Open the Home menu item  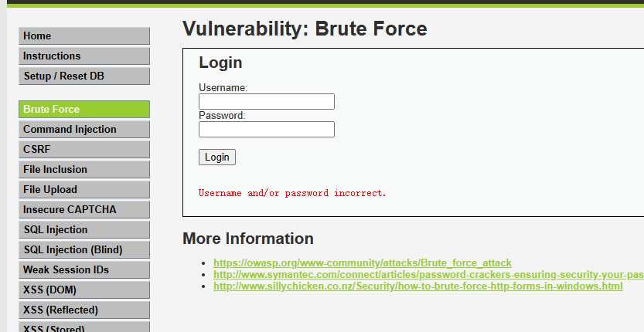click(83, 36)
